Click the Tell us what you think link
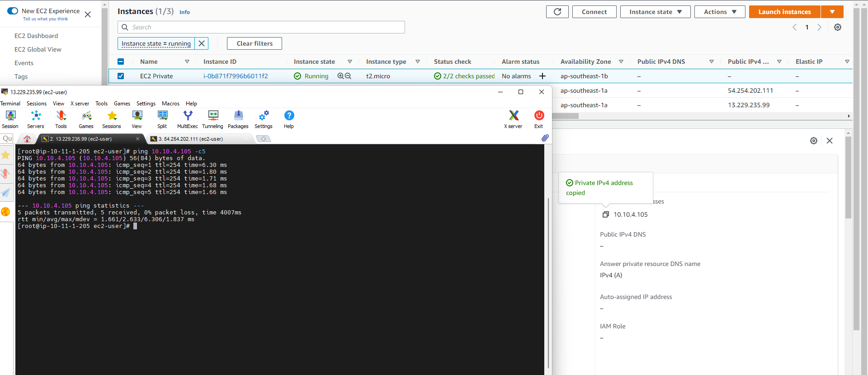The width and height of the screenshot is (868, 375). [46, 19]
